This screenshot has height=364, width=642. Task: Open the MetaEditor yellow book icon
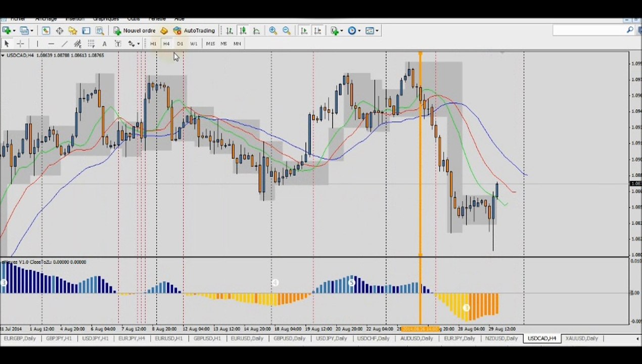[x=164, y=31]
